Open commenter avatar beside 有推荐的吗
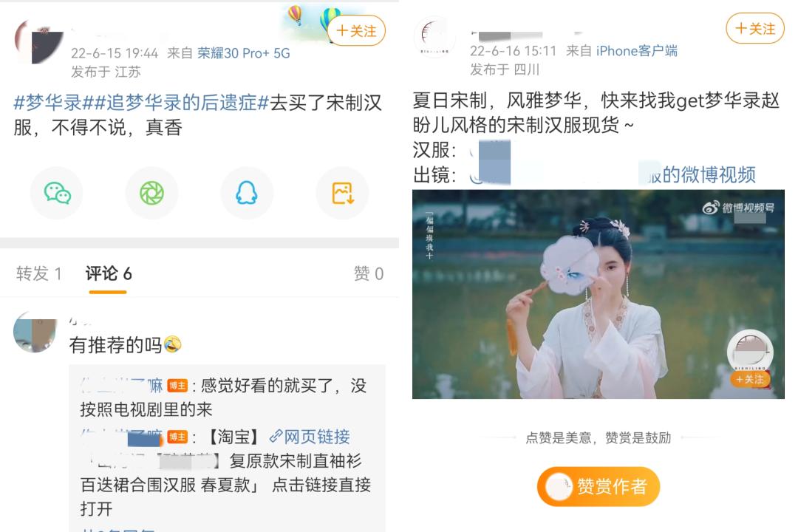Image resolution: width=798 pixels, height=532 pixels. tap(35, 332)
